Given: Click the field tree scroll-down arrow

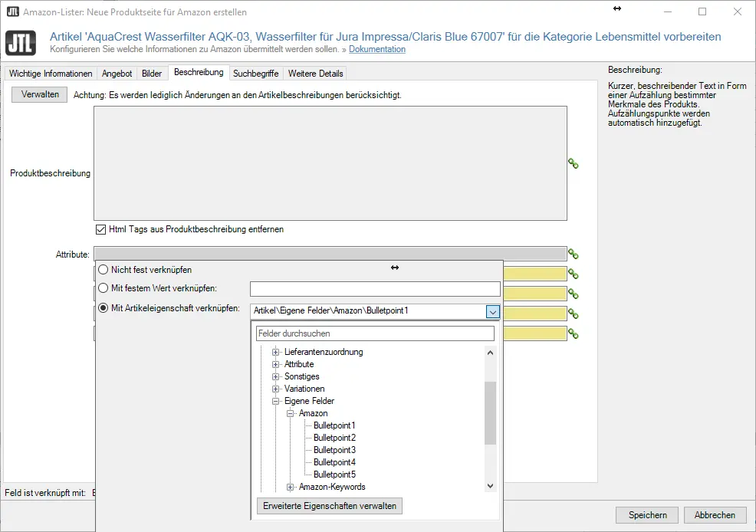Looking at the screenshot, I should point(491,486).
